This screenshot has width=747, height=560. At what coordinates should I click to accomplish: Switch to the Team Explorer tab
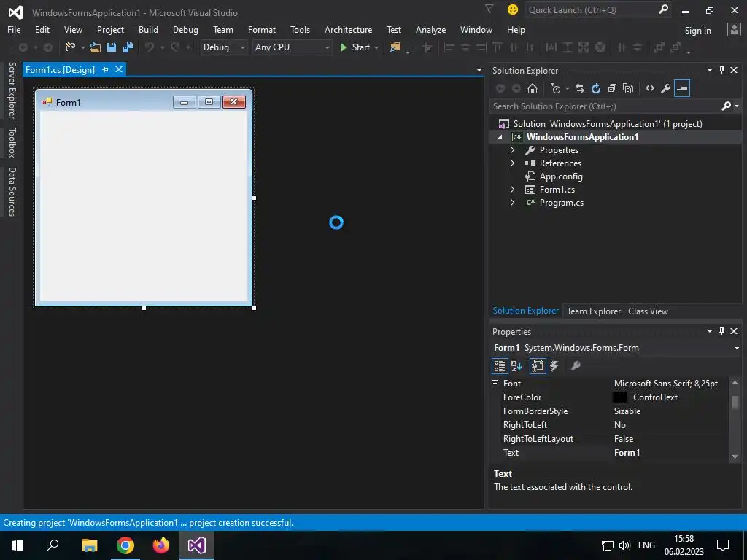click(594, 311)
